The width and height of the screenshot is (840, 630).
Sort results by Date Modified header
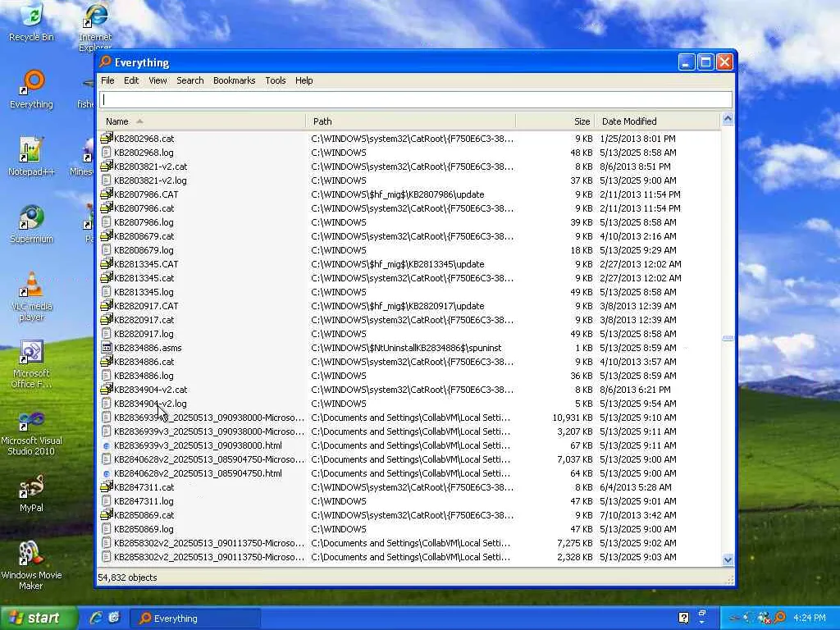click(x=657, y=121)
